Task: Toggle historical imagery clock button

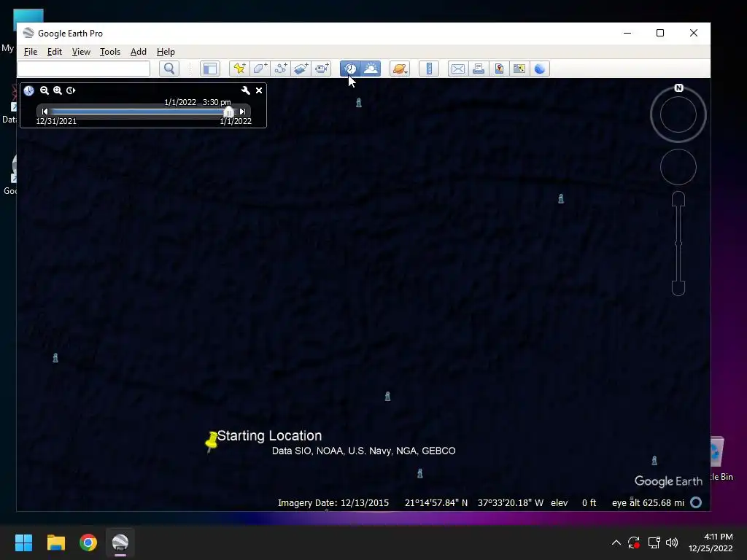Action: 350,69
